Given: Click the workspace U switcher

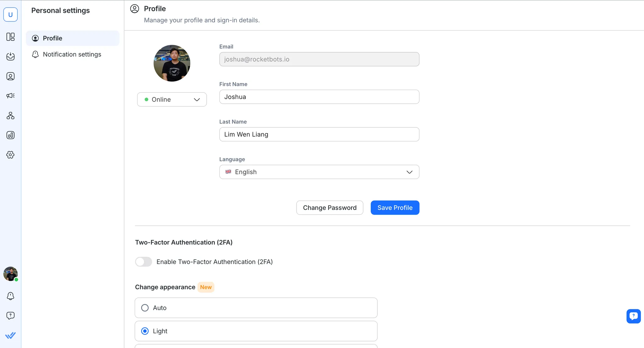Looking at the screenshot, I should click(10, 14).
